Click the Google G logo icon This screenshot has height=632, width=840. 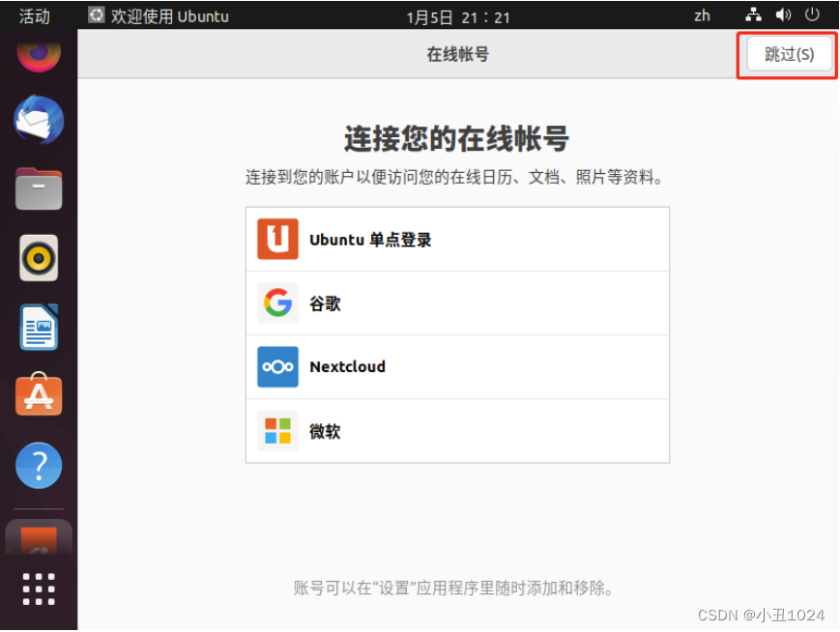click(x=277, y=302)
